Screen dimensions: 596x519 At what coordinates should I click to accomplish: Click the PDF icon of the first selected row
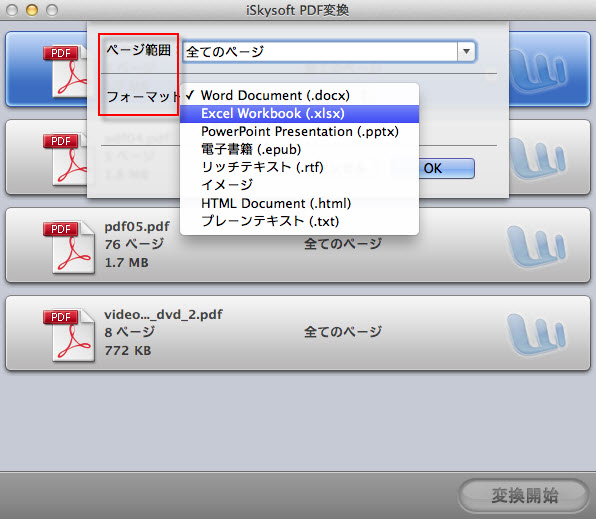(65, 71)
